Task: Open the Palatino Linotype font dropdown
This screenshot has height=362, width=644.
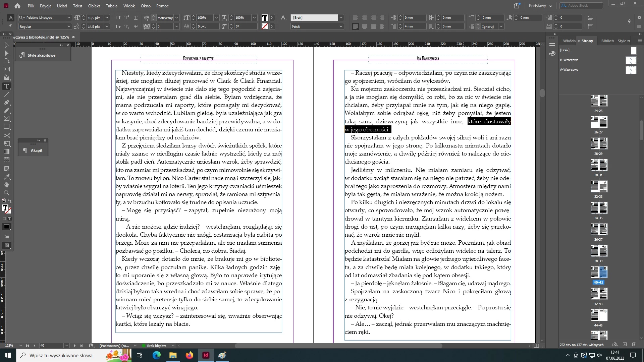Action: (68, 17)
